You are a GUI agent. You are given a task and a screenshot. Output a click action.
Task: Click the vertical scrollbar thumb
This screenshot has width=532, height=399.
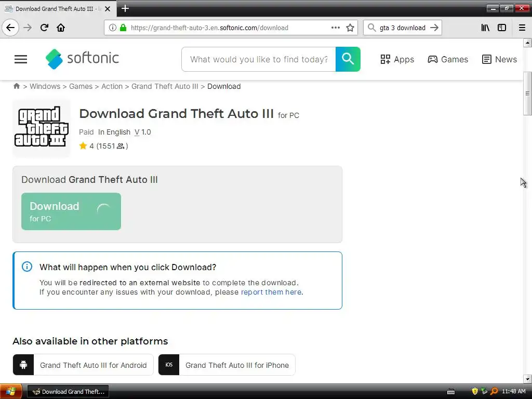point(527,94)
